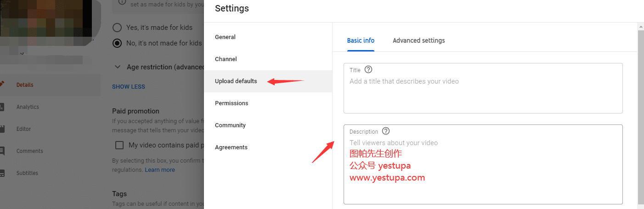644x209 pixels.
Task: Check "My video contains paid promotion" box
Action: (x=119, y=145)
